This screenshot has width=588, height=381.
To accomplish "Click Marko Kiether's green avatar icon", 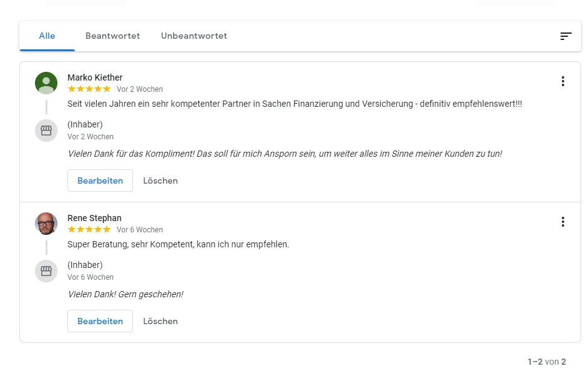I will (46, 83).
